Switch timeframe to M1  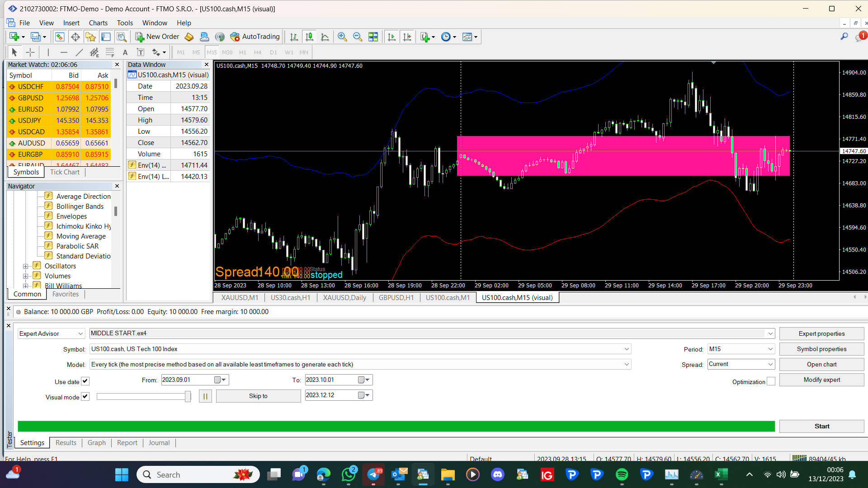(181, 52)
